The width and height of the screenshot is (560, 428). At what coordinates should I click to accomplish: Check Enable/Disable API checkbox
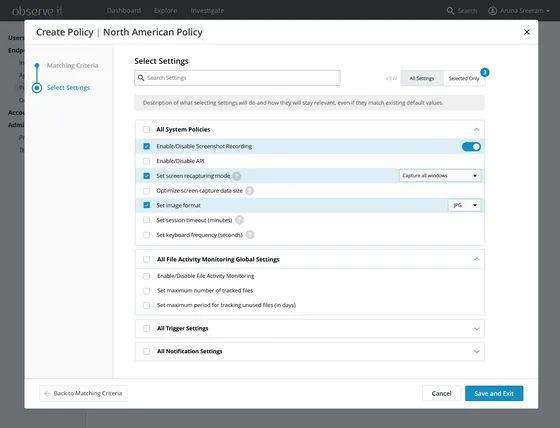click(x=146, y=161)
